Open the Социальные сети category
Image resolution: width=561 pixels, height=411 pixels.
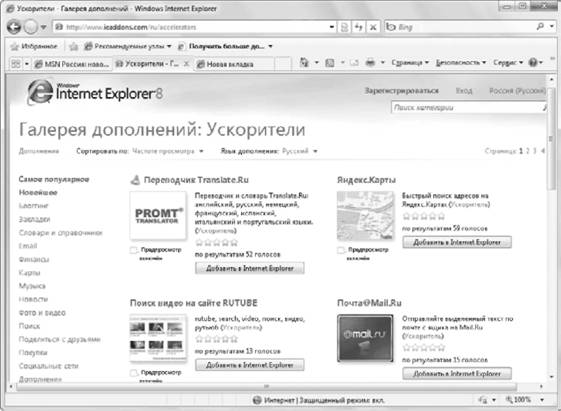[x=48, y=366]
